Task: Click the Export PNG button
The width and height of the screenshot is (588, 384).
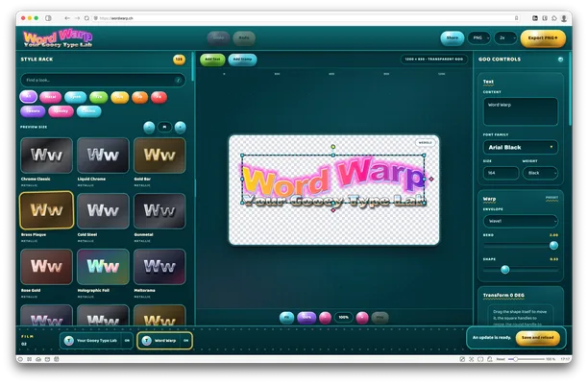Action: coord(543,38)
